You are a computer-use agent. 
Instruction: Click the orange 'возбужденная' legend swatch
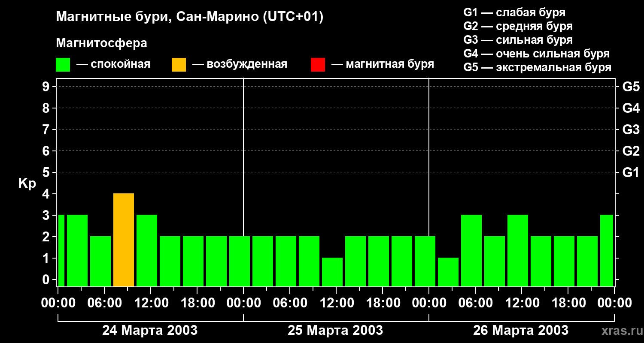click(x=179, y=65)
